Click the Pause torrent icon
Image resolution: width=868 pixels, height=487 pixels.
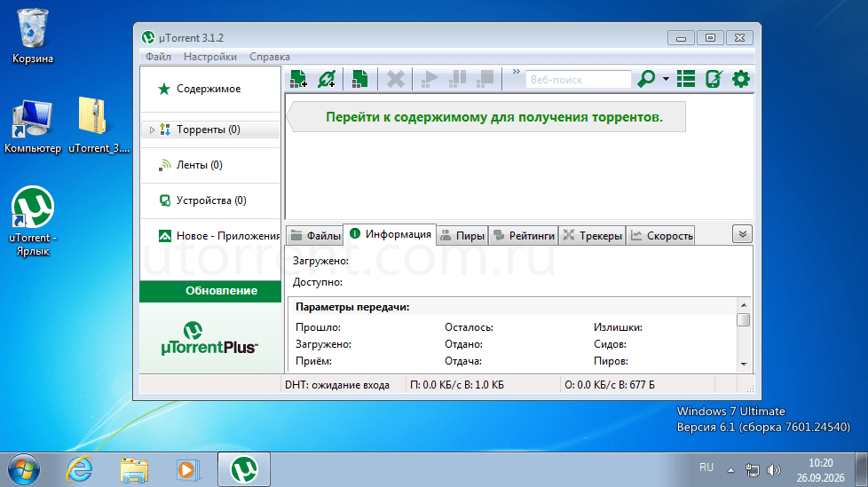pos(457,79)
